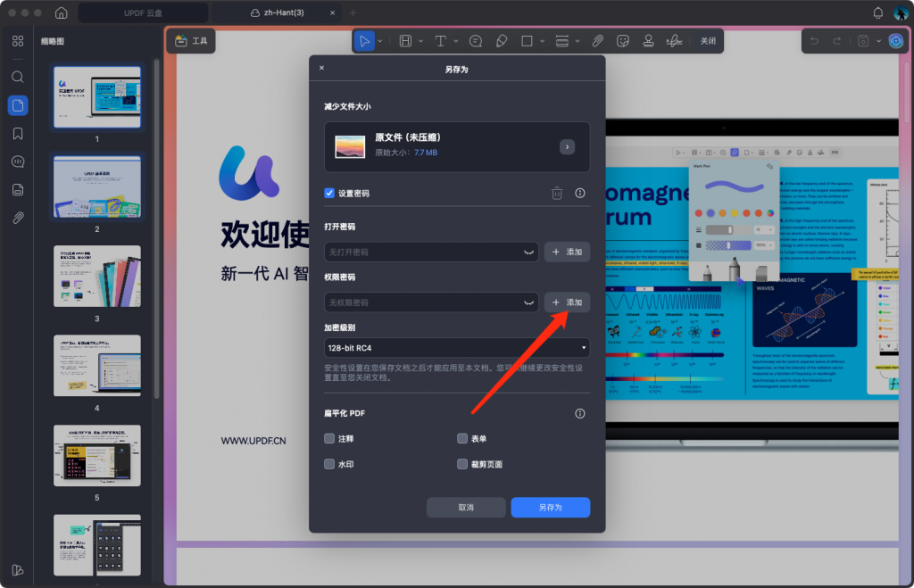Select the rectangle shape tool
Screen dimensions: 914x588
tap(527, 41)
